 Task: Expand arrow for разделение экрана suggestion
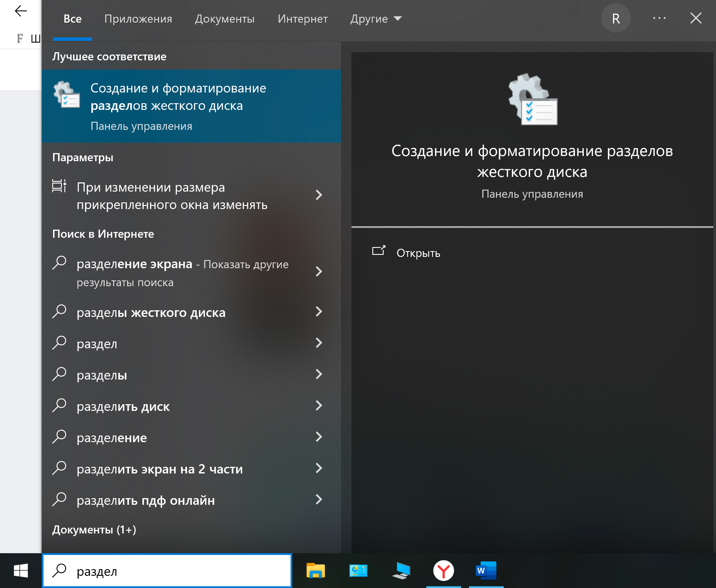point(319,272)
